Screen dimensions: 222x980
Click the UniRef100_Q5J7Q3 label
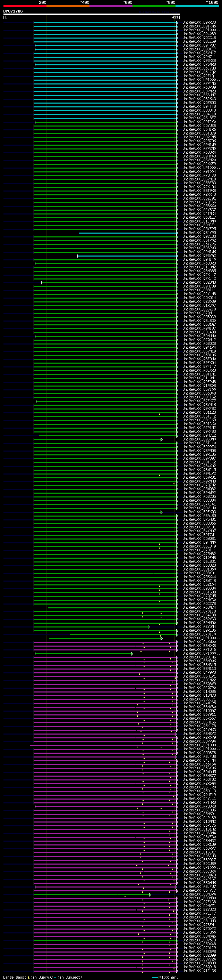pyautogui.click(x=199, y=68)
